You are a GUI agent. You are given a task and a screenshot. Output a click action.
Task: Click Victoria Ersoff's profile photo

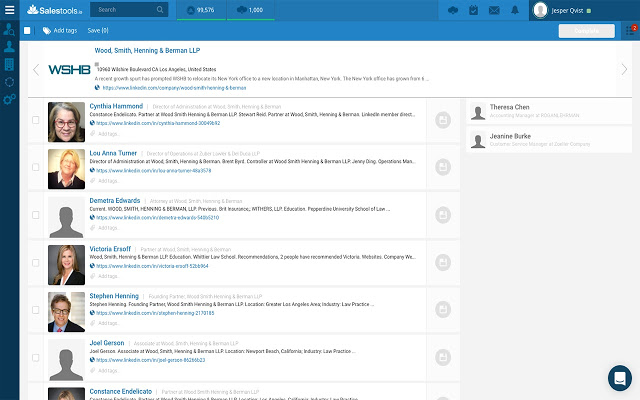[67, 265]
